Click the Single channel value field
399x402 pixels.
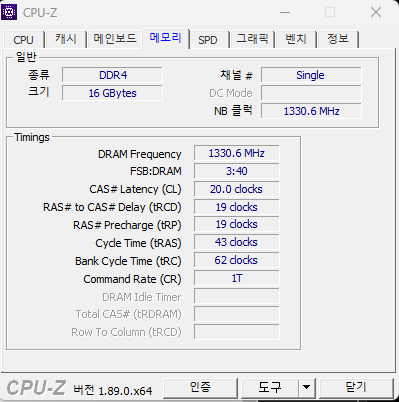point(311,75)
